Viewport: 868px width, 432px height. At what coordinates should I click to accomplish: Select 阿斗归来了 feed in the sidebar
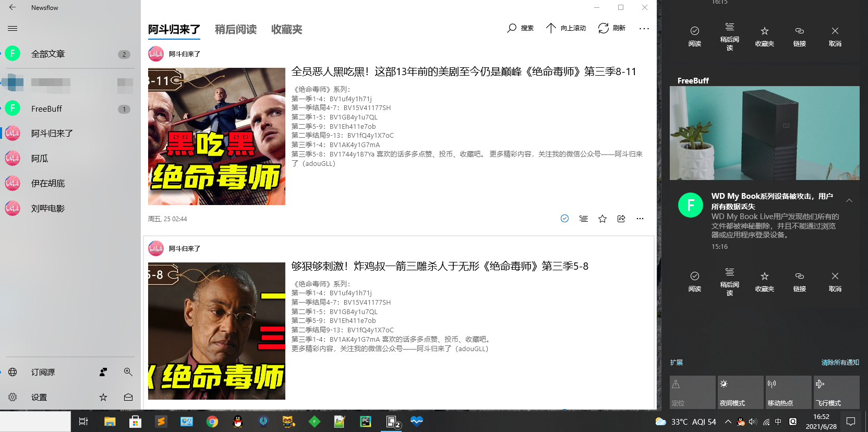coord(70,134)
